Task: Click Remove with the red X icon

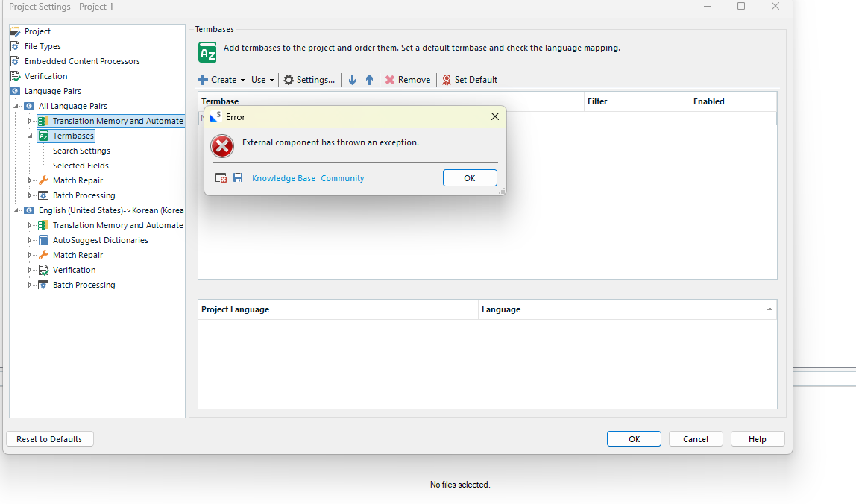Action: (407, 80)
